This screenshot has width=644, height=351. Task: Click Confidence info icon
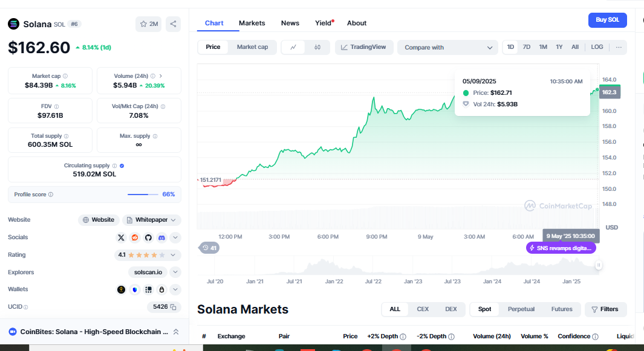595,337
